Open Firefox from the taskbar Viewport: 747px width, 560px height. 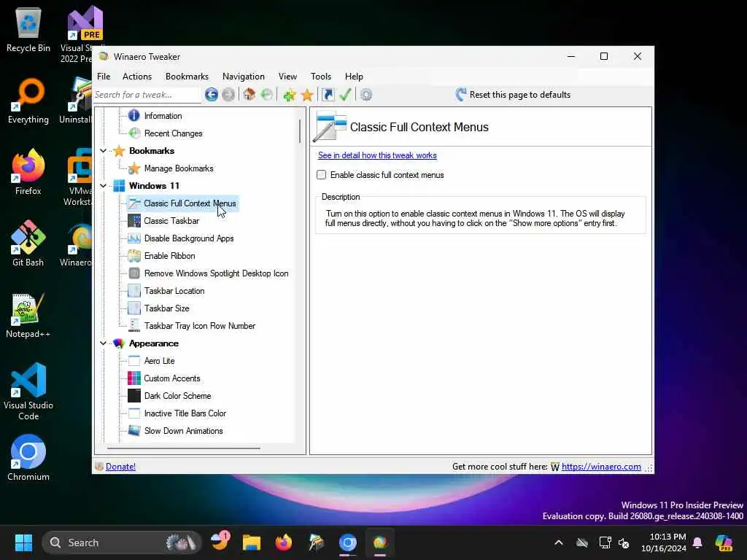284,542
